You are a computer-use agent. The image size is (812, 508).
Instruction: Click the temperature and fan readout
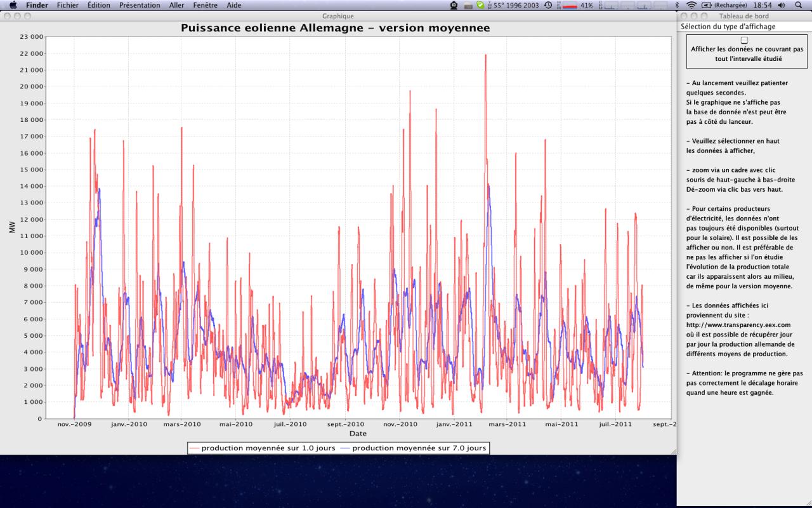coord(514,5)
